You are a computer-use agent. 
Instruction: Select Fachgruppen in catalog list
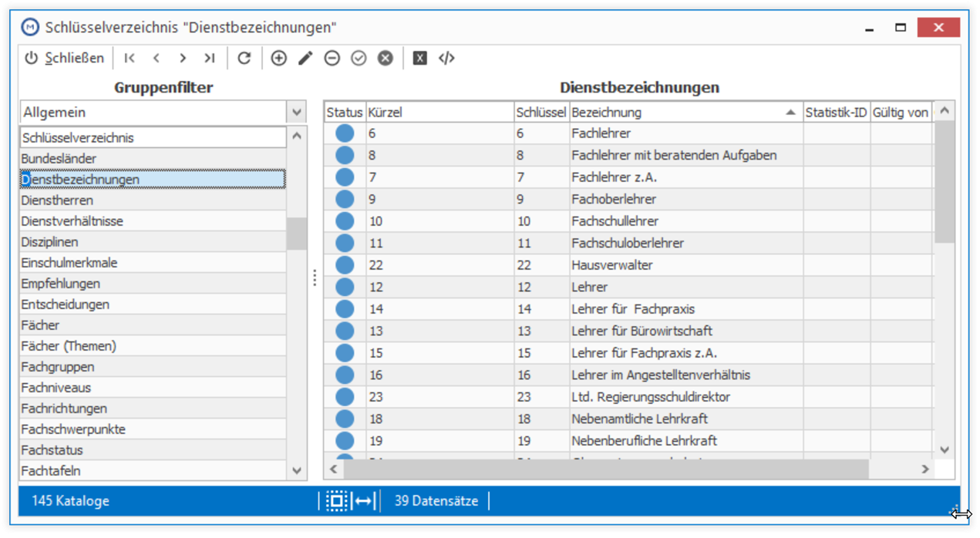(x=153, y=367)
